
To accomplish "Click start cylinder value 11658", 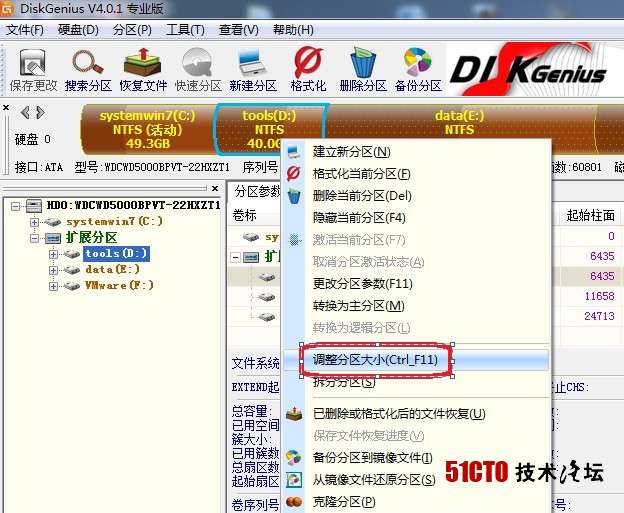I will point(599,296).
